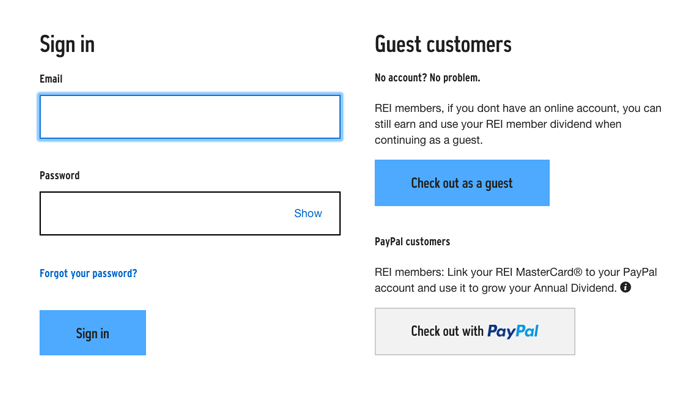This screenshot has height=400, width=700.
Task: Focus the Email input field
Action: [190, 117]
